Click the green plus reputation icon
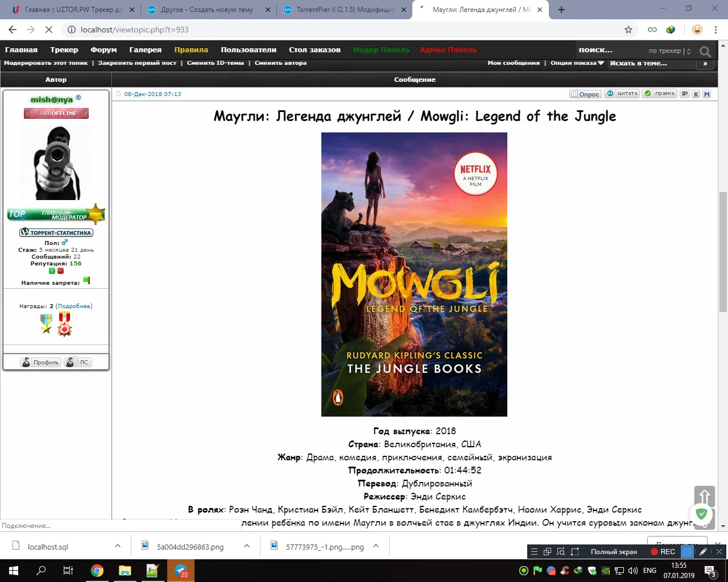 point(52,271)
